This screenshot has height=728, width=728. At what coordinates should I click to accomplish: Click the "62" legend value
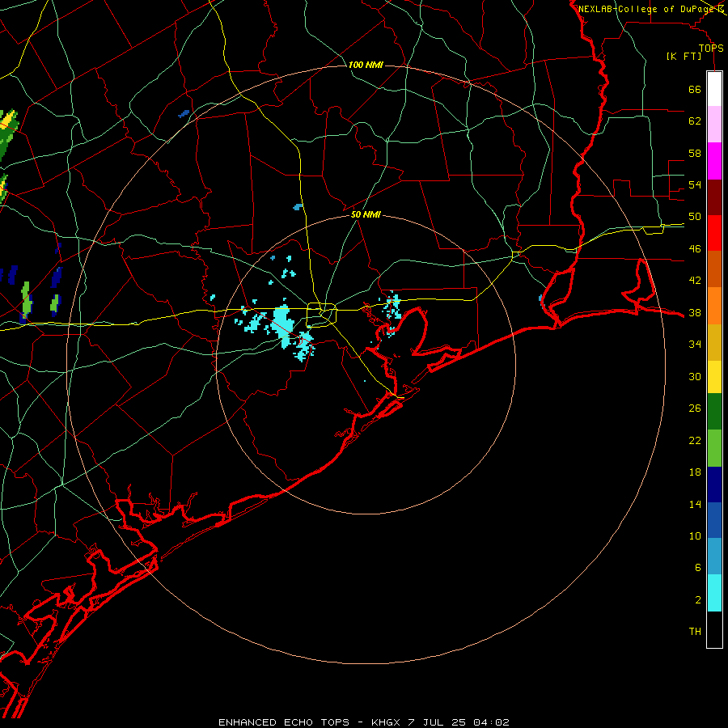point(695,121)
